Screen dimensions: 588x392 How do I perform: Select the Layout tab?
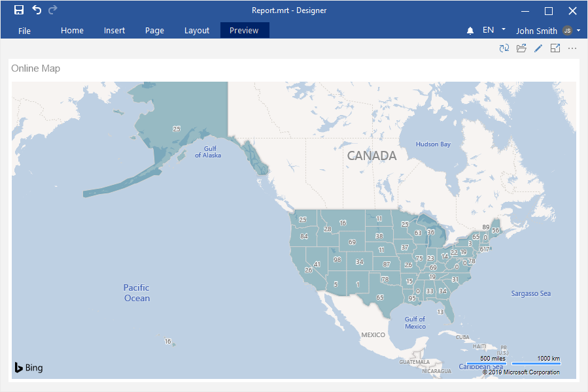(197, 31)
